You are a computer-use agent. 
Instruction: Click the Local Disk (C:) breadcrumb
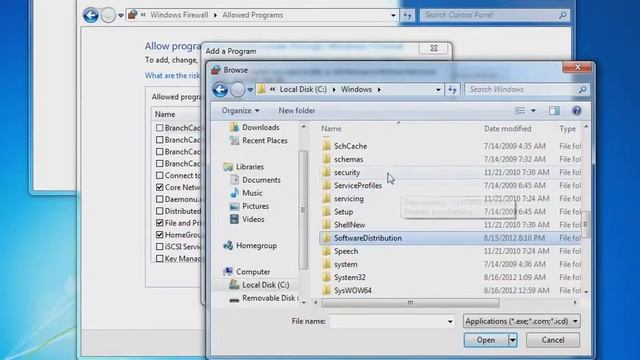pos(303,89)
